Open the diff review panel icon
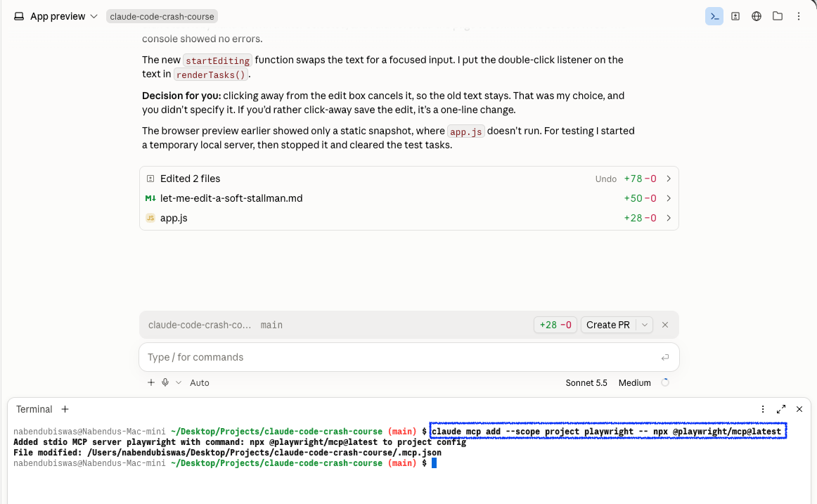The width and height of the screenshot is (817, 504). click(735, 16)
